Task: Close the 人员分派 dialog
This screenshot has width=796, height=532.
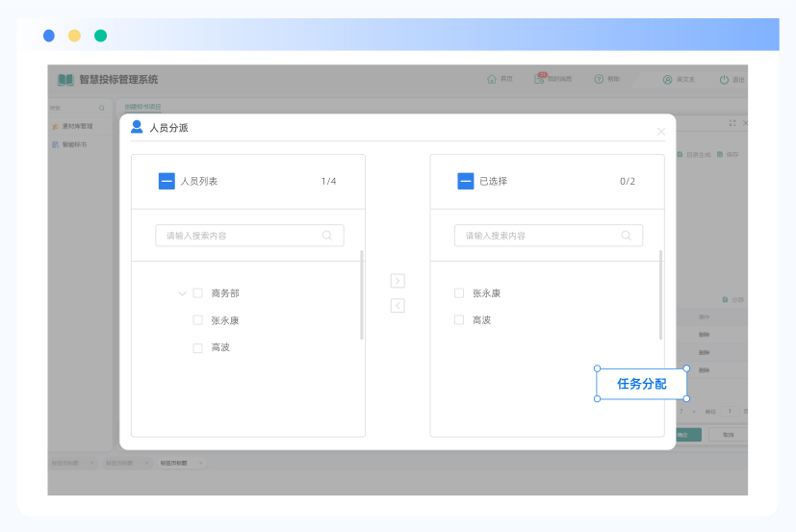Action: coord(660,131)
